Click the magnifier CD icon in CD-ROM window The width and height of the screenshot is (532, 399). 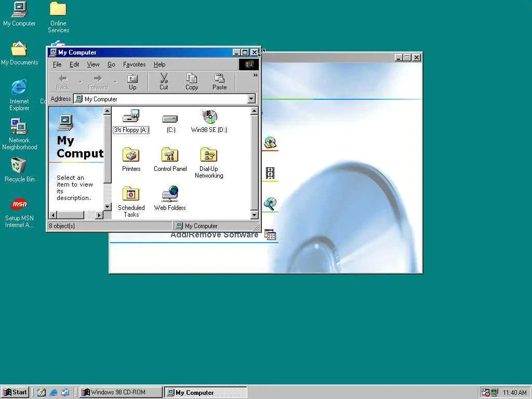tap(270, 204)
